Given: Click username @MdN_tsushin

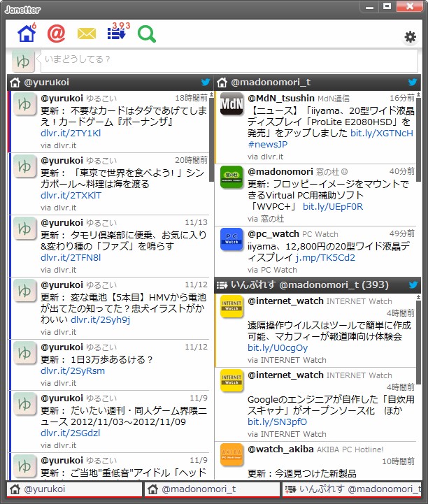Looking at the screenshot, I should coord(281,98).
